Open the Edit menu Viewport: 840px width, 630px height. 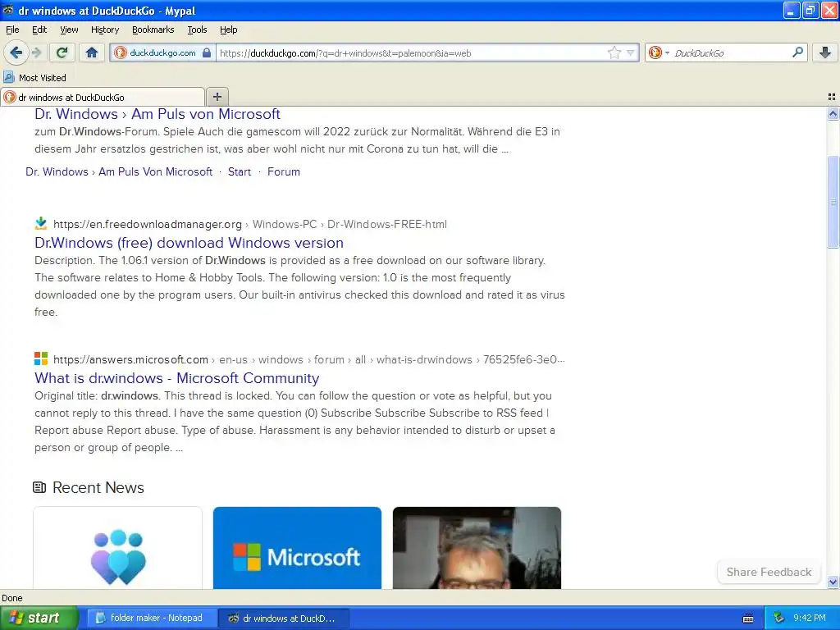tap(39, 30)
